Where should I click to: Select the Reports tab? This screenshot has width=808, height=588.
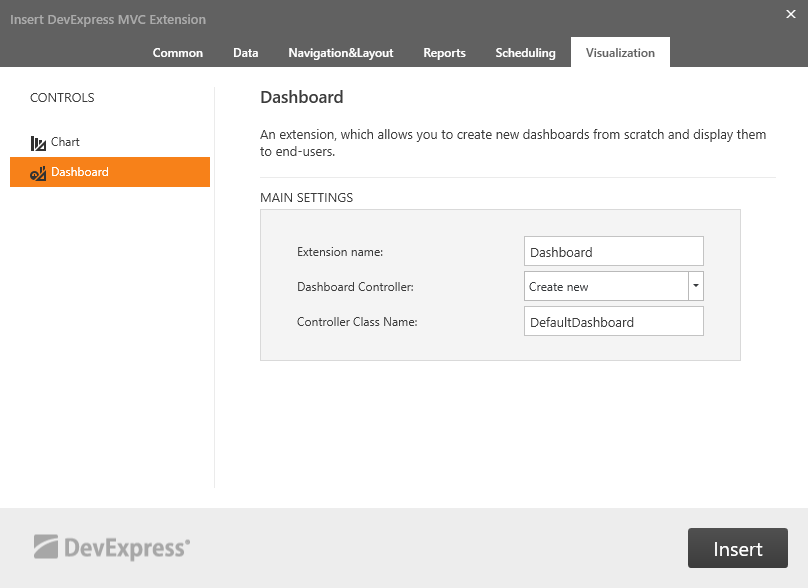(x=444, y=53)
